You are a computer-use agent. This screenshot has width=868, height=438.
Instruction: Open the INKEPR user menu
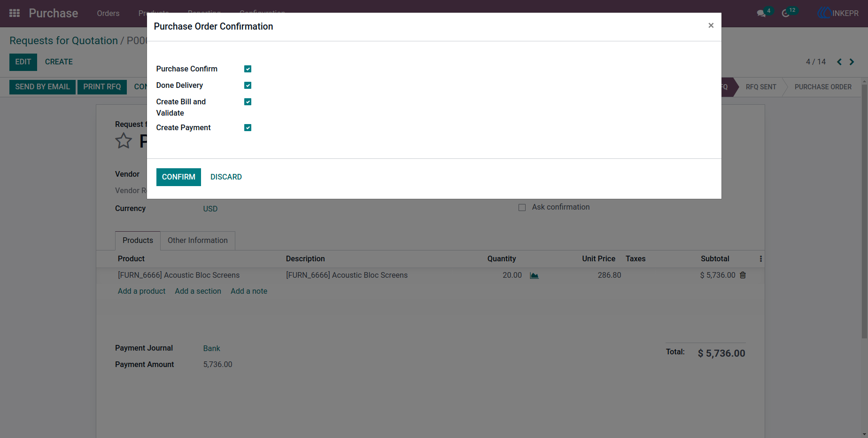click(x=838, y=14)
